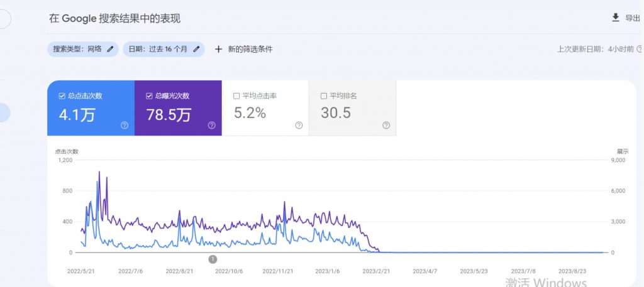
Task: Enable the 平均点击率 checkbox
Action: click(x=236, y=96)
